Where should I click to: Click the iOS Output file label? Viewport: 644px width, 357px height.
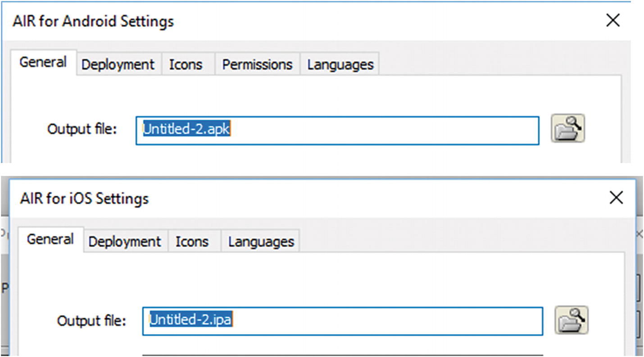(x=91, y=321)
